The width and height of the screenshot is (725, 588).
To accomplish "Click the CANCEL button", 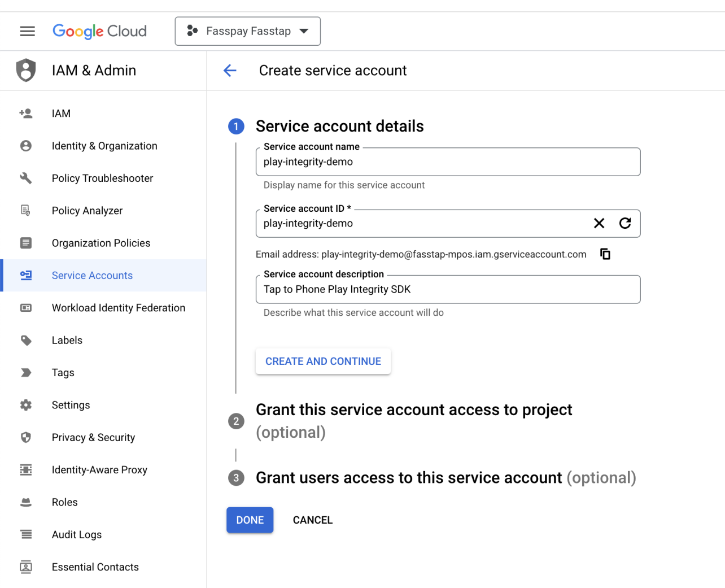I will pyautogui.click(x=313, y=520).
